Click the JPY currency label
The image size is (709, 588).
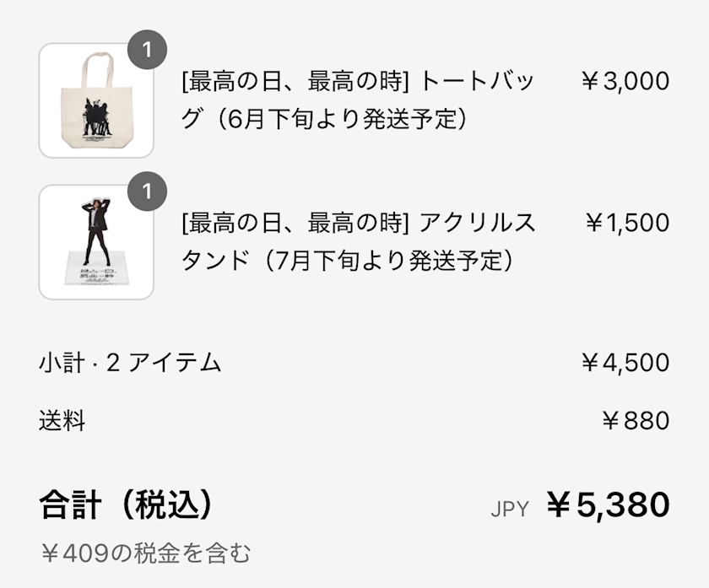510,509
